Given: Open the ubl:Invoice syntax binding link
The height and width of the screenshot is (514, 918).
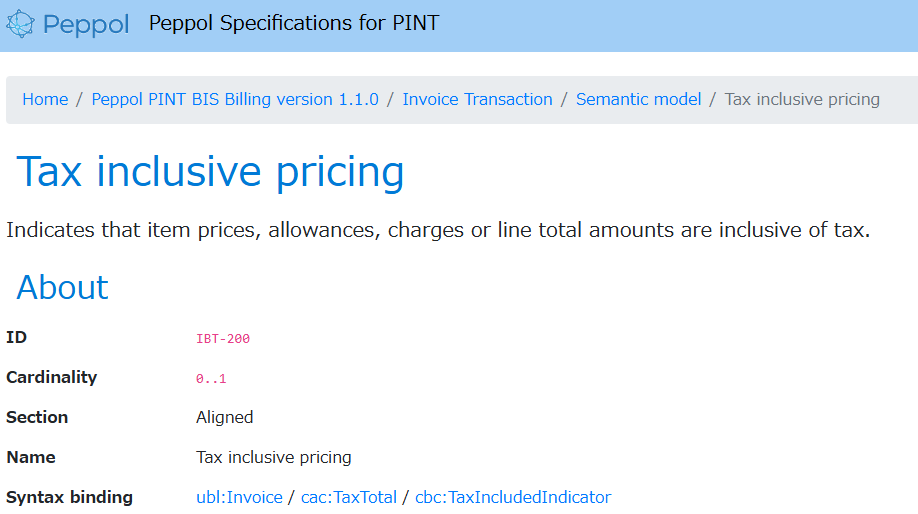Looking at the screenshot, I should tap(239, 497).
